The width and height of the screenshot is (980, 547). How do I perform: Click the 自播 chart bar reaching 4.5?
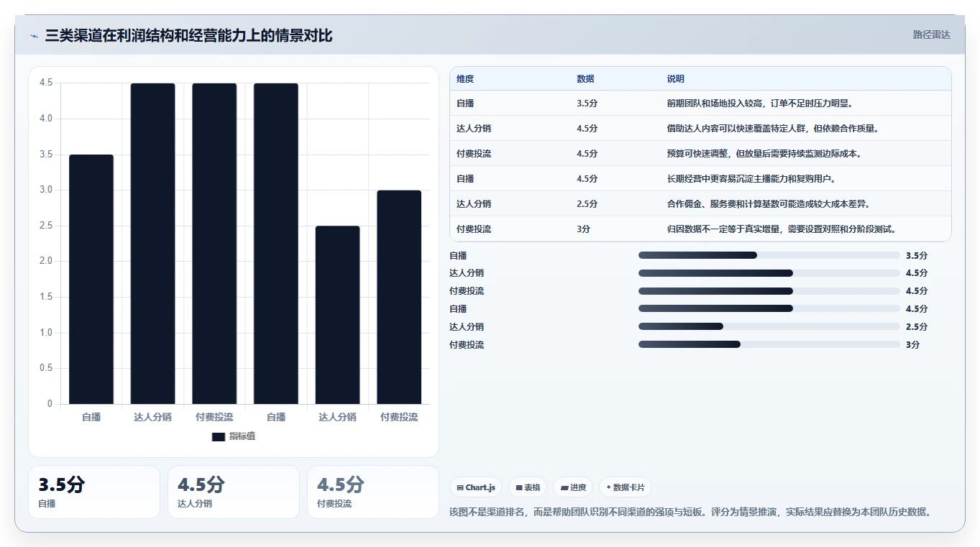pyautogui.click(x=276, y=244)
